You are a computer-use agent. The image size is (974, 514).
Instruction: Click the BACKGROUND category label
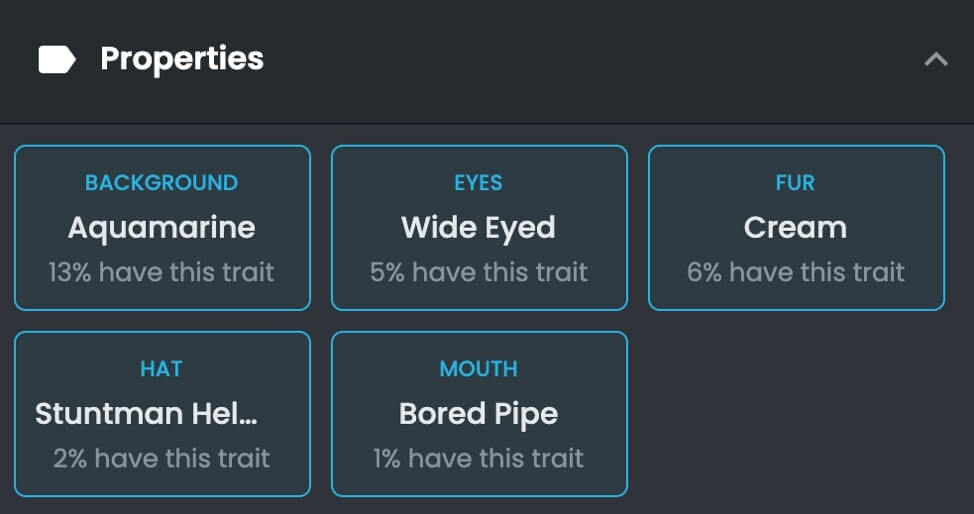tap(161, 183)
